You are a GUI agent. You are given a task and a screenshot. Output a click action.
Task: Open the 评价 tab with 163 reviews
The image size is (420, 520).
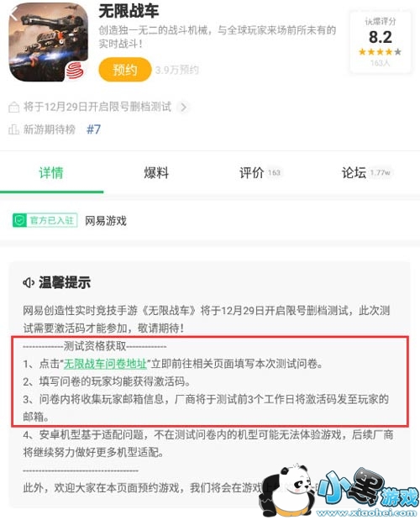[260, 173]
